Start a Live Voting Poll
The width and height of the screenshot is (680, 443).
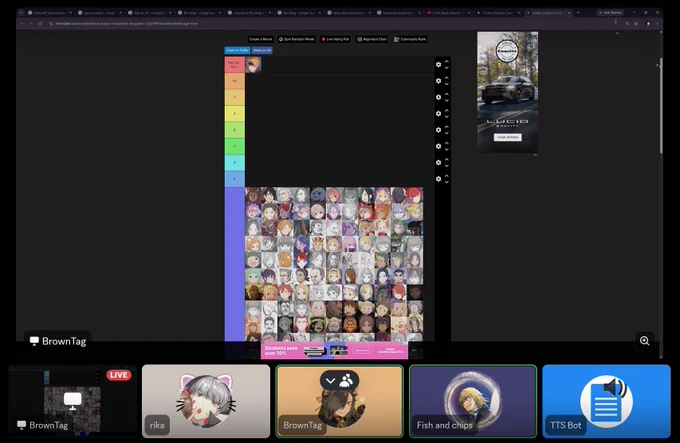335,39
